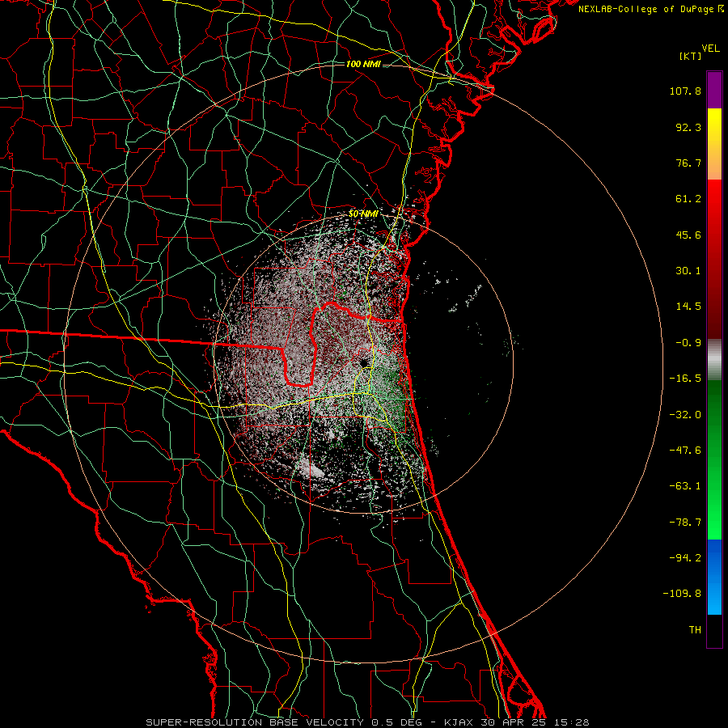
Task: Select the -109.8 value on the velocity scale
Action: click(682, 594)
